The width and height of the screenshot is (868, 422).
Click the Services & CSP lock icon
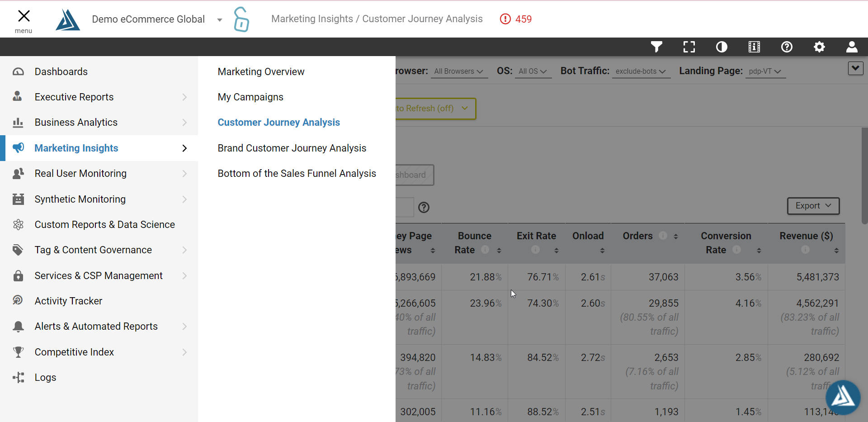(18, 275)
